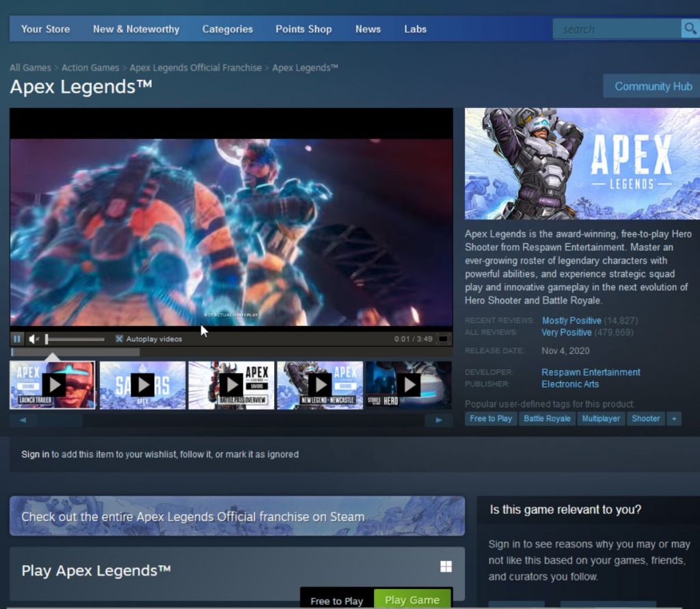Open the Respawn Entertainment developer link
The height and width of the screenshot is (609, 700).
591,372
